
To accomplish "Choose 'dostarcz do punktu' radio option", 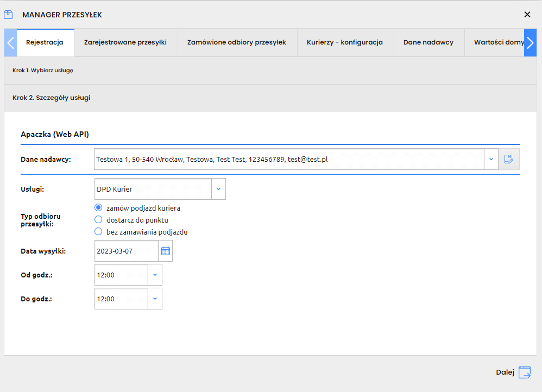I will click(x=98, y=220).
